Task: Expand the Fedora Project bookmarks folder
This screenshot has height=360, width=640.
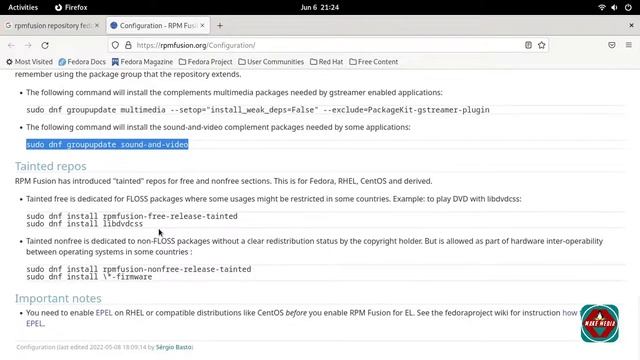Action: click(x=205, y=62)
